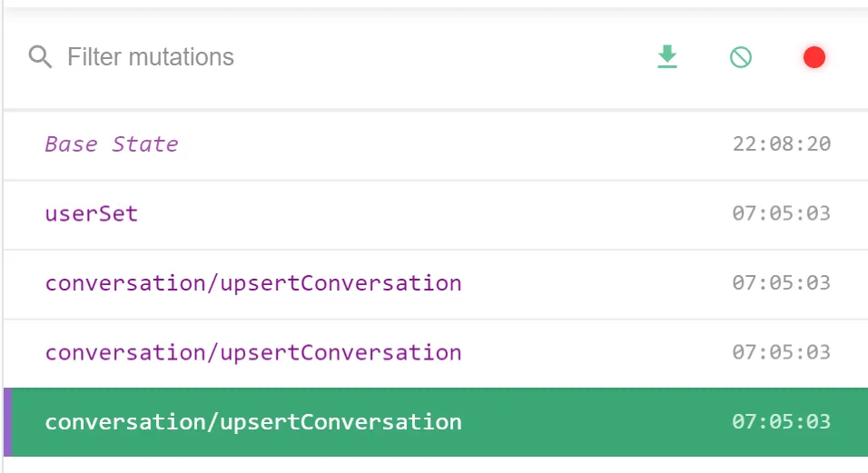This screenshot has height=473, width=868.
Task: Click the 22:08:20 timestamp
Action: [x=781, y=144]
